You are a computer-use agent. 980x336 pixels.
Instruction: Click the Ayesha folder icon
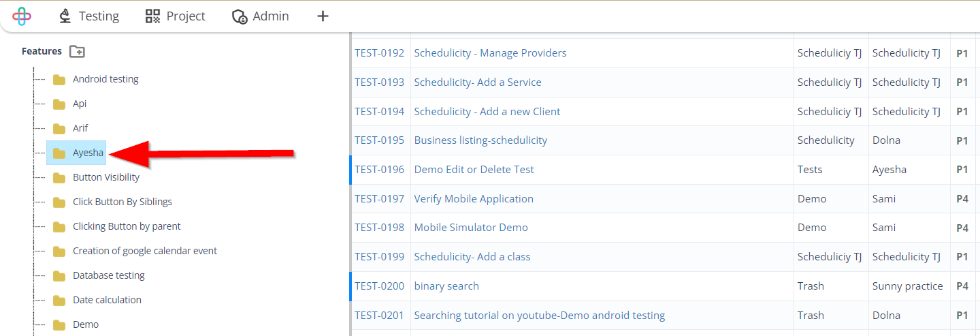59,153
